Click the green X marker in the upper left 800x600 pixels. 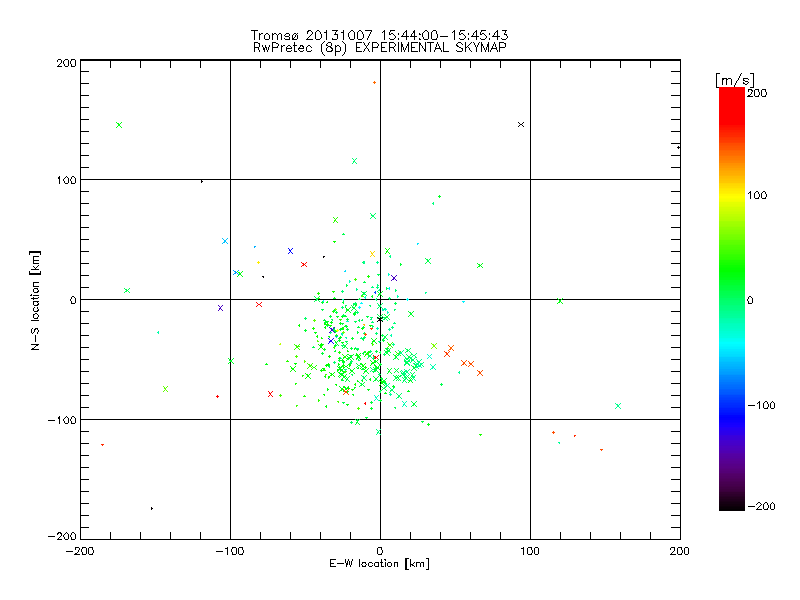119,125
